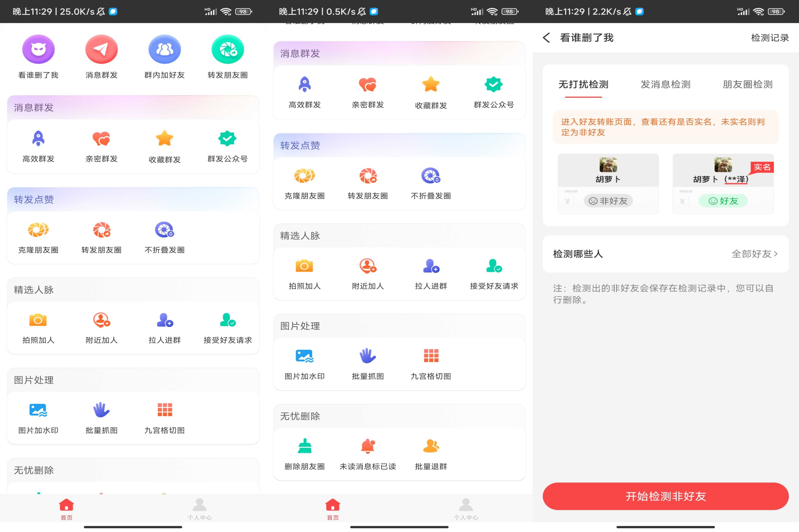Tap 批量抓图 hand icon in left screen
799x532 pixels.
point(102,410)
